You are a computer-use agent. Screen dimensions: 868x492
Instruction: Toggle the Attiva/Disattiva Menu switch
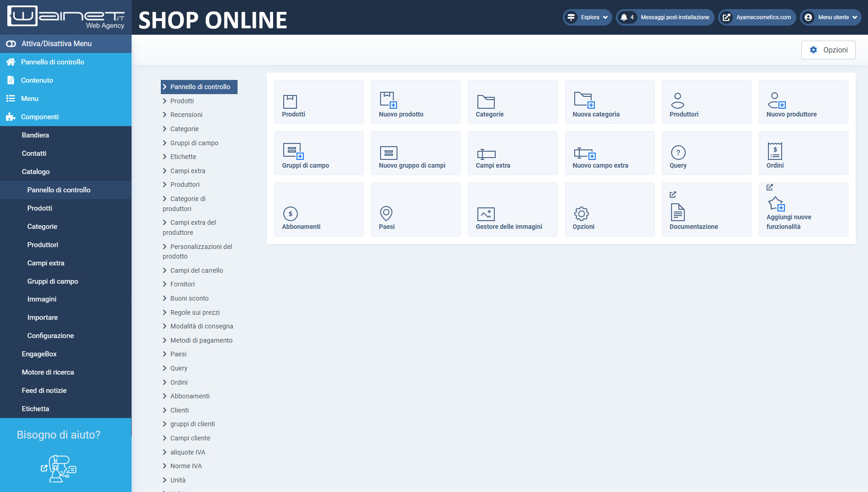[x=11, y=43]
